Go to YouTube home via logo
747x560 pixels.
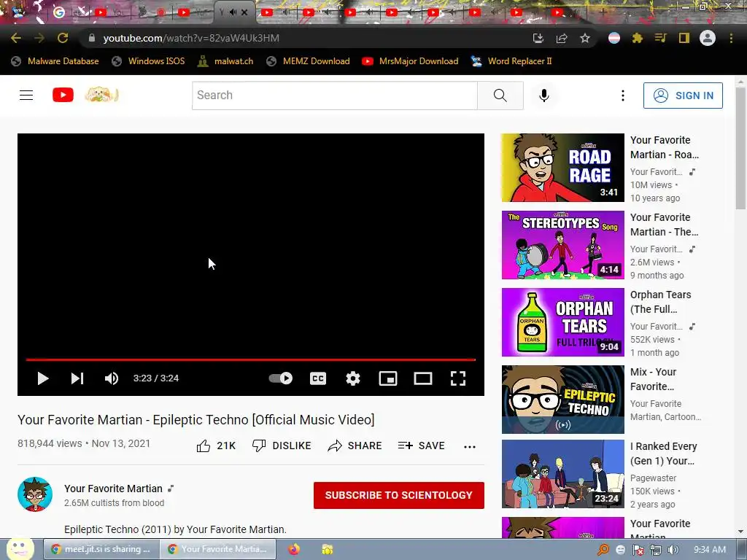[x=63, y=96]
